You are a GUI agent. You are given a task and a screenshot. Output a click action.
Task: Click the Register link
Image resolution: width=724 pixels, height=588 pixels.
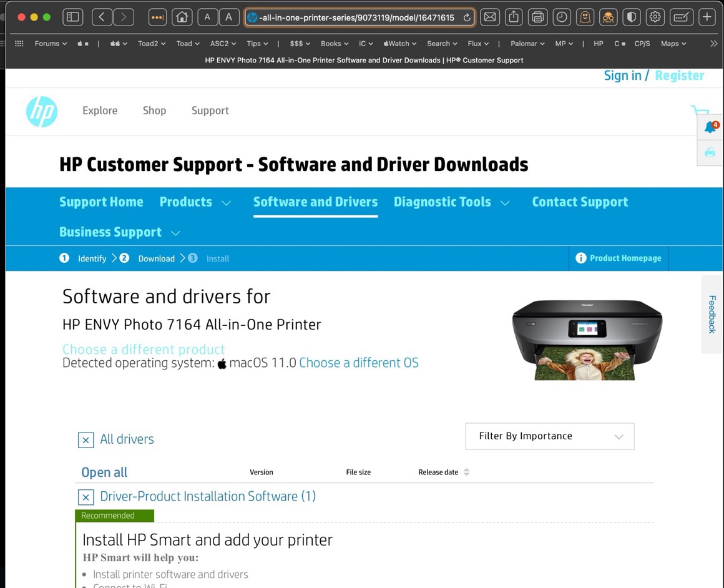(x=679, y=76)
